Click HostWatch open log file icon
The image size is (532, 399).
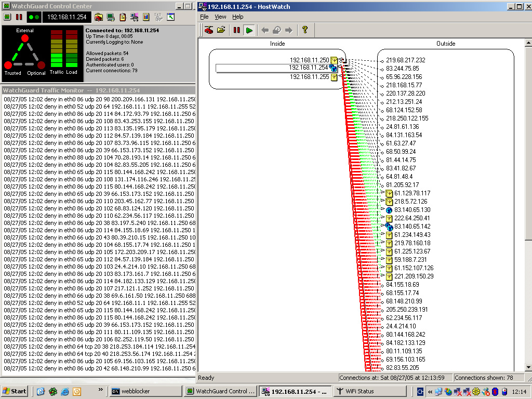click(x=221, y=30)
